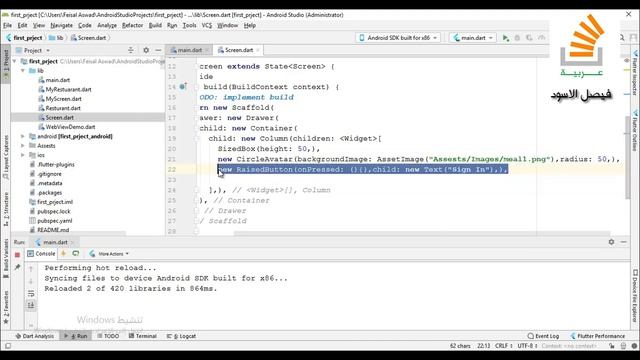Image resolution: width=640 pixels, height=360 pixels.
Task: Stop the running app with red square
Action: (17, 255)
